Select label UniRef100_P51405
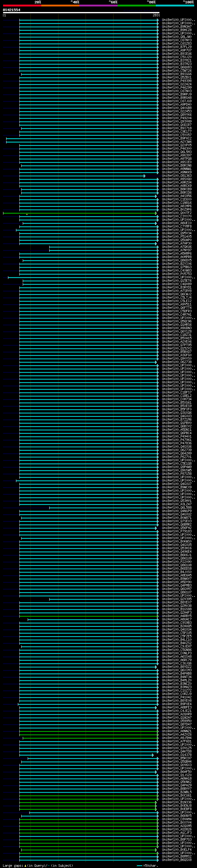The image size is (197, 868). 177,236
